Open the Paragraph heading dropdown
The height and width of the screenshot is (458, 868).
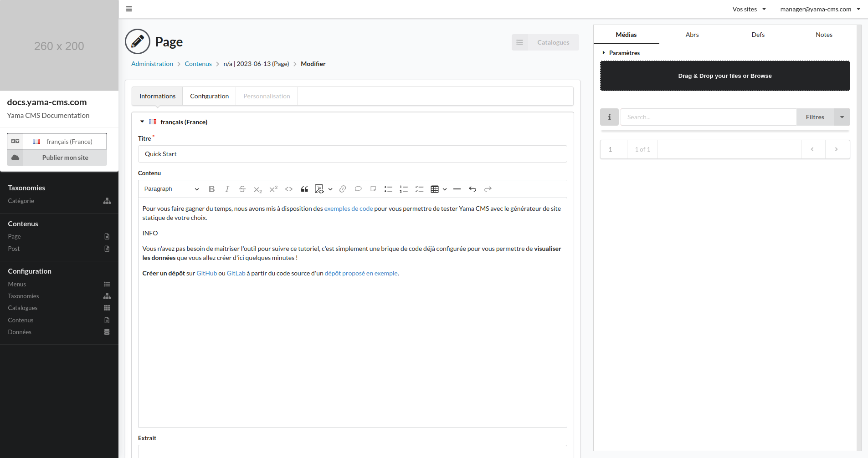coord(171,189)
